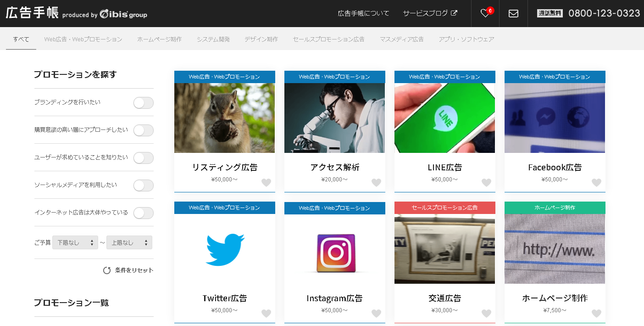644x326 pixels.
Task: Open the 上限なし budget dropdown
Action: 129,242
